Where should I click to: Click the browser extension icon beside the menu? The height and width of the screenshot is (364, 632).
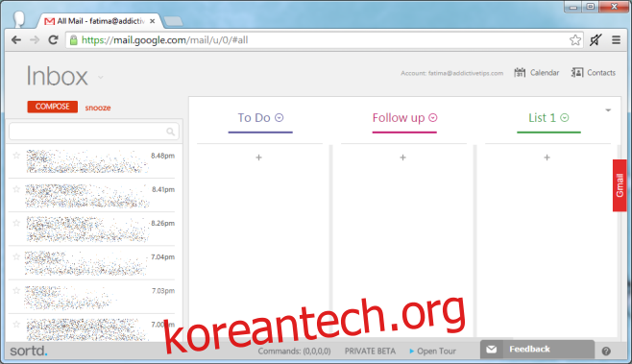596,40
